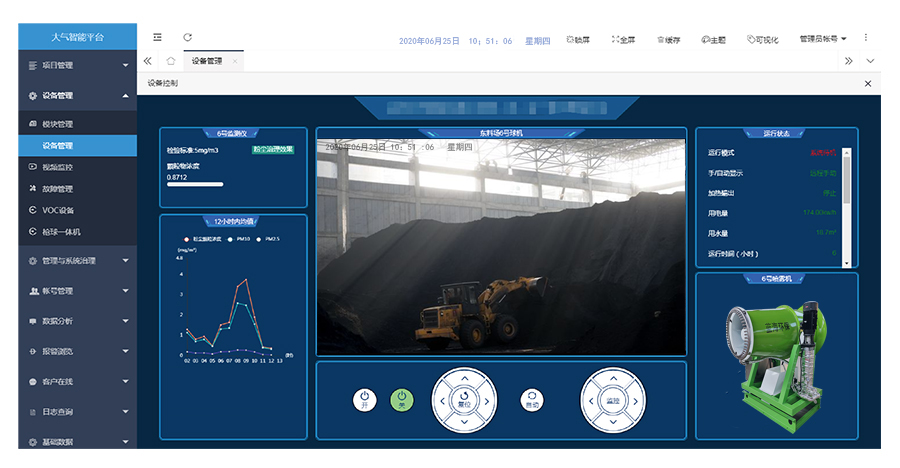Viewport: 900px width, 468px height.
Task: Click the 粉尘治理效果 green tag button
Action: tap(273, 150)
